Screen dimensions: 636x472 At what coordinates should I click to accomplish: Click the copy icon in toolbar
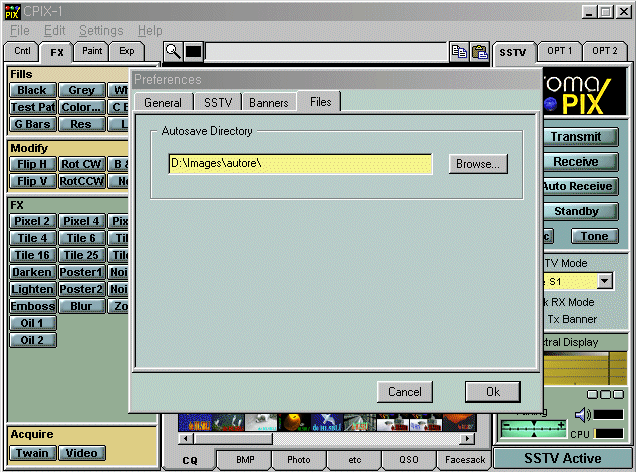point(459,52)
